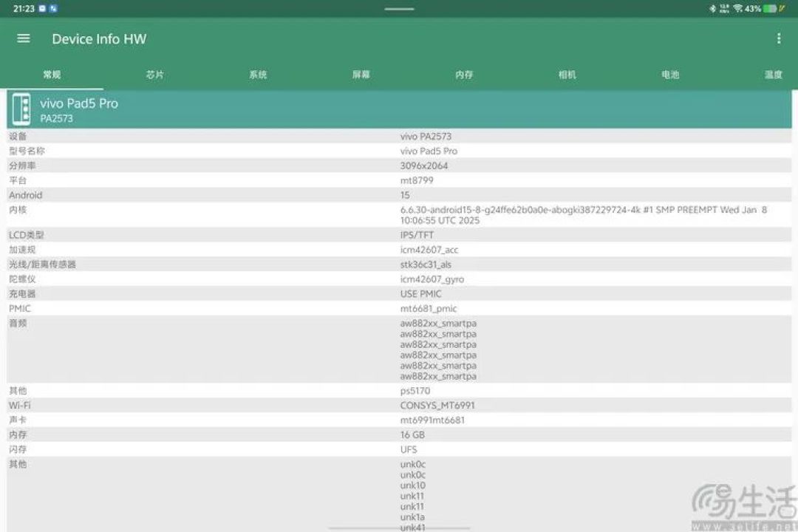Select the first aw882xx_smartpa entry

coord(438,324)
